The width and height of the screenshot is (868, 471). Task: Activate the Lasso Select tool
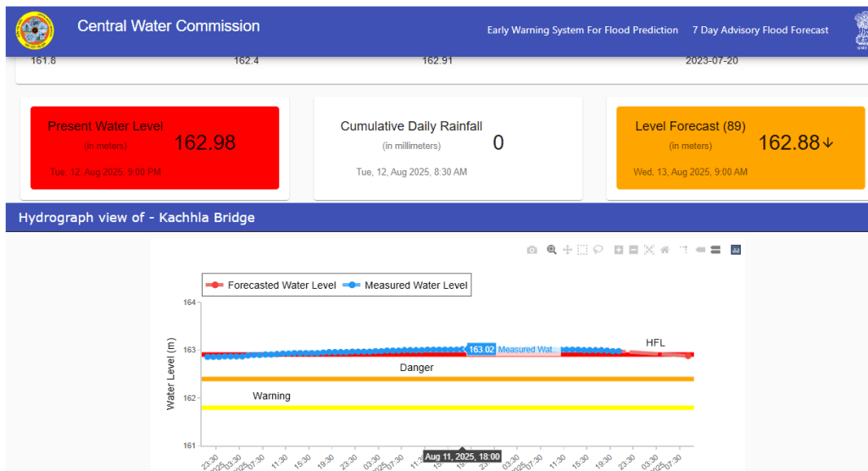click(598, 250)
